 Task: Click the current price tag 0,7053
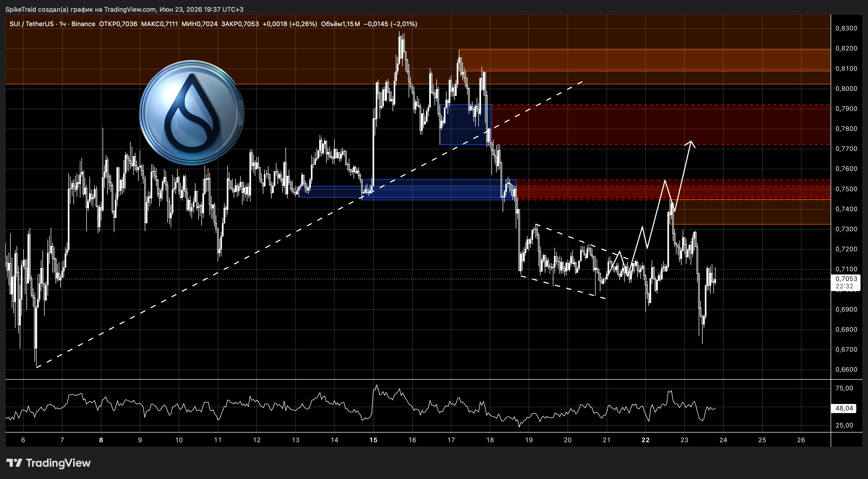tap(846, 279)
